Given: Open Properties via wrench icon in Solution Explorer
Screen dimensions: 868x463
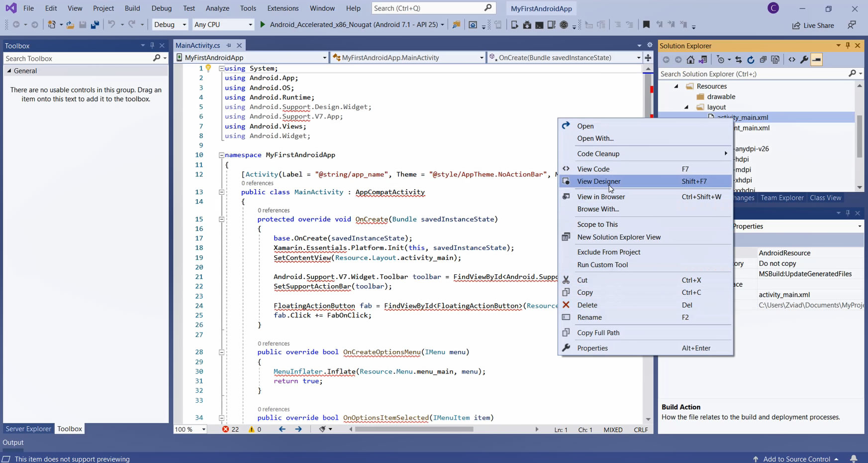Looking at the screenshot, I should click(x=804, y=60).
